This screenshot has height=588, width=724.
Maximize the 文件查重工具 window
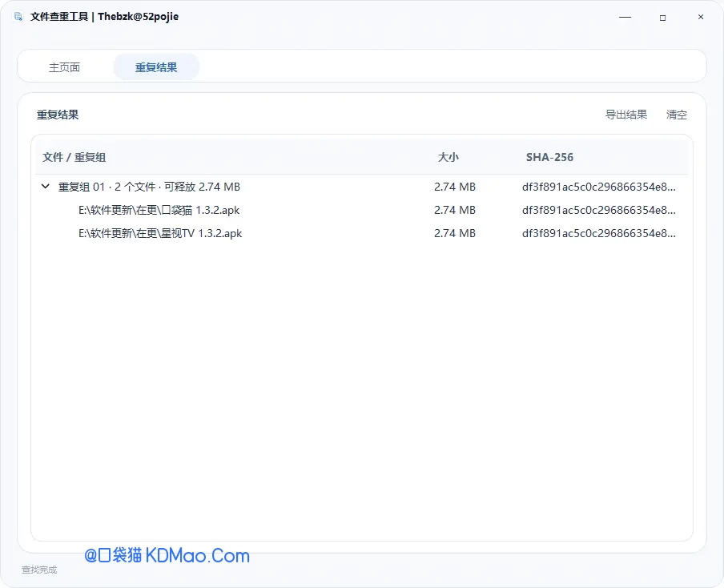[x=662, y=17]
